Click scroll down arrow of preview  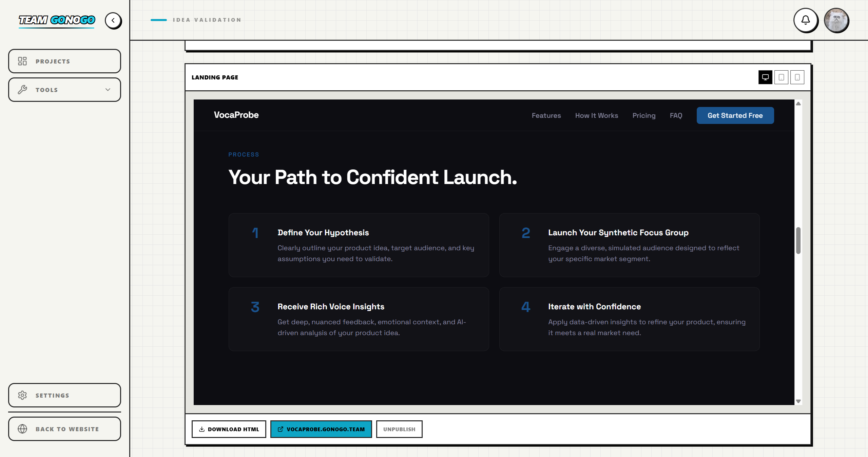tap(798, 401)
